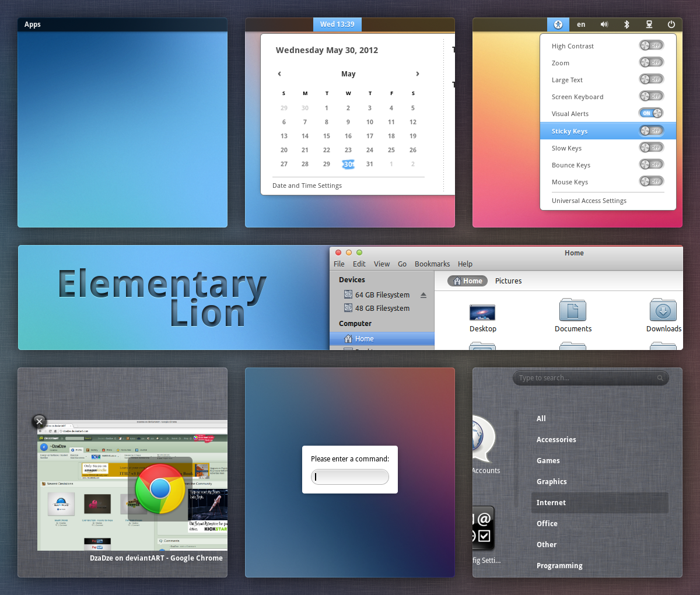The image size is (700, 595).
Task: Click the Chrome window thumbnail preview
Action: [x=132, y=485]
